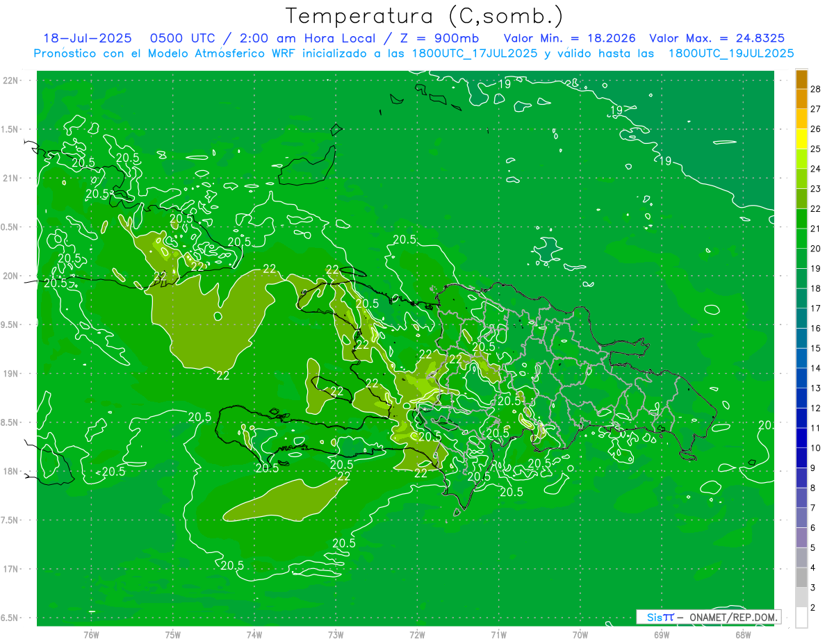The width and height of the screenshot is (834, 644).
Task: Pick the brown swatch above legend value 28
Action: [801, 80]
